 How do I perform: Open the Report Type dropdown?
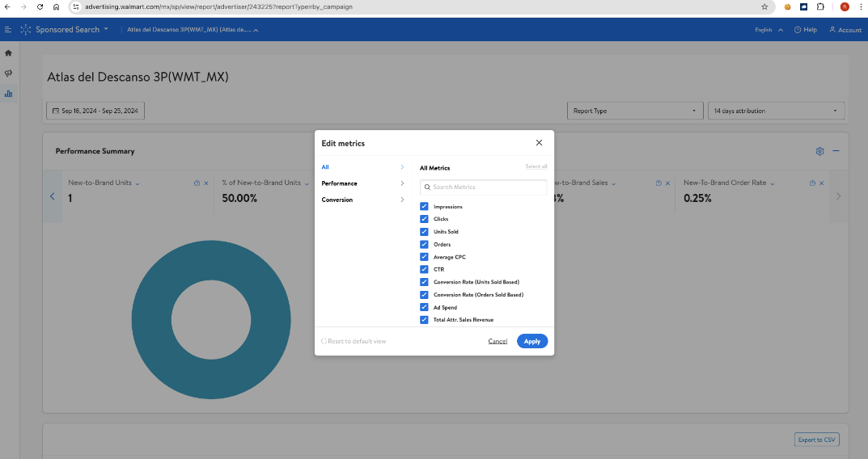tap(635, 111)
